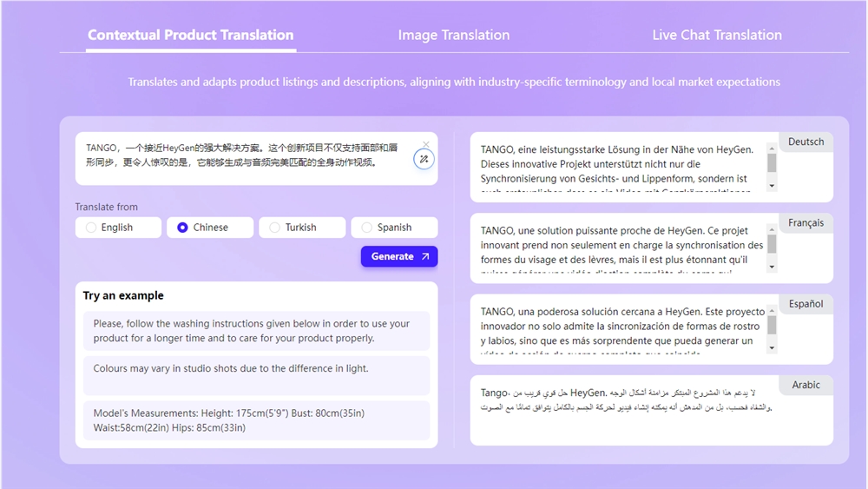Image resolution: width=868 pixels, height=489 pixels.
Task: Click into the Chinese source text field
Action: (243, 156)
